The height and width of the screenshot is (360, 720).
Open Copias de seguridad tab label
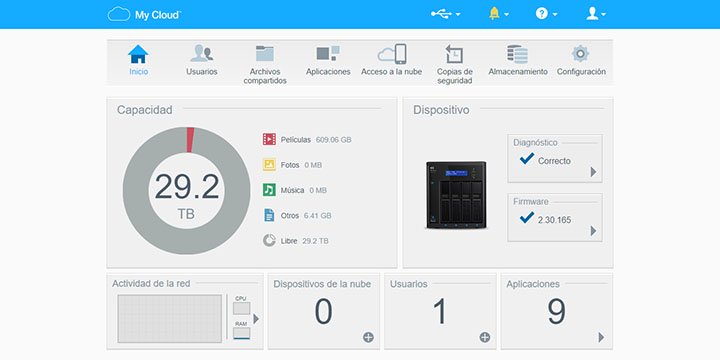(455, 76)
